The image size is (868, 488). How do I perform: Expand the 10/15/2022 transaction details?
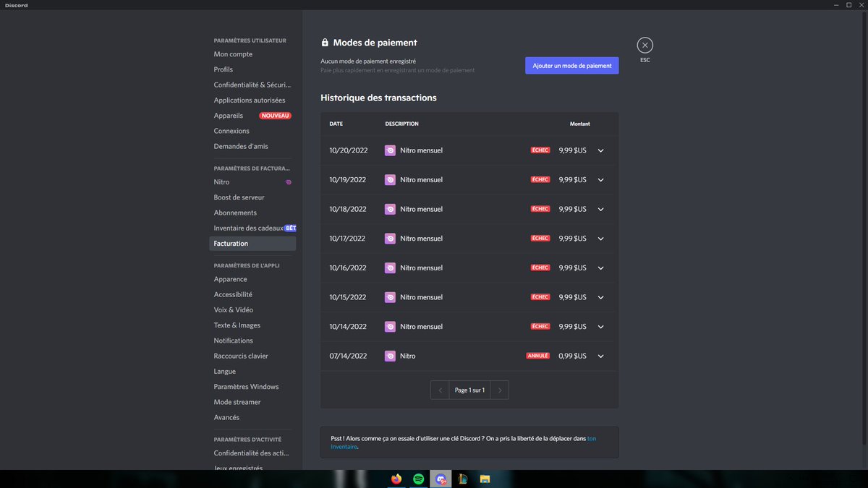point(600,297)
